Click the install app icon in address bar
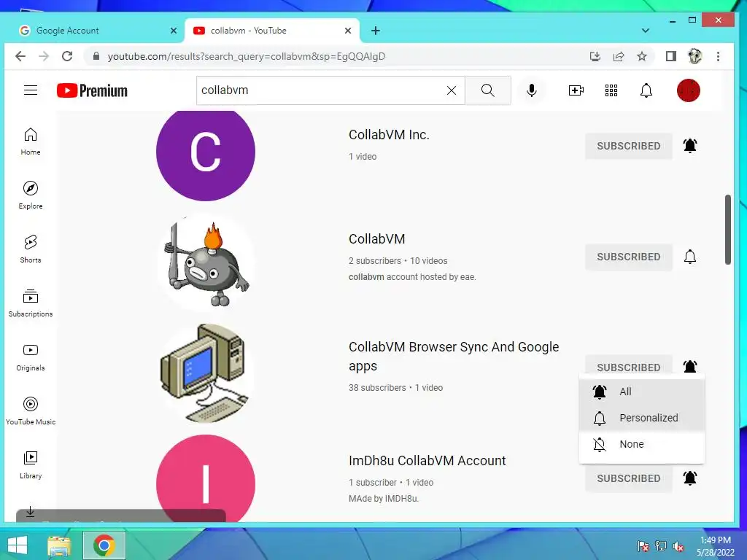 pos(595,57)
